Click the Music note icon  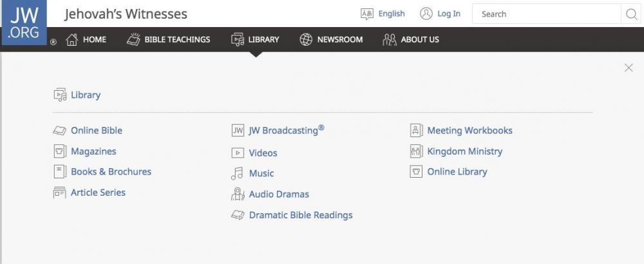238,173
